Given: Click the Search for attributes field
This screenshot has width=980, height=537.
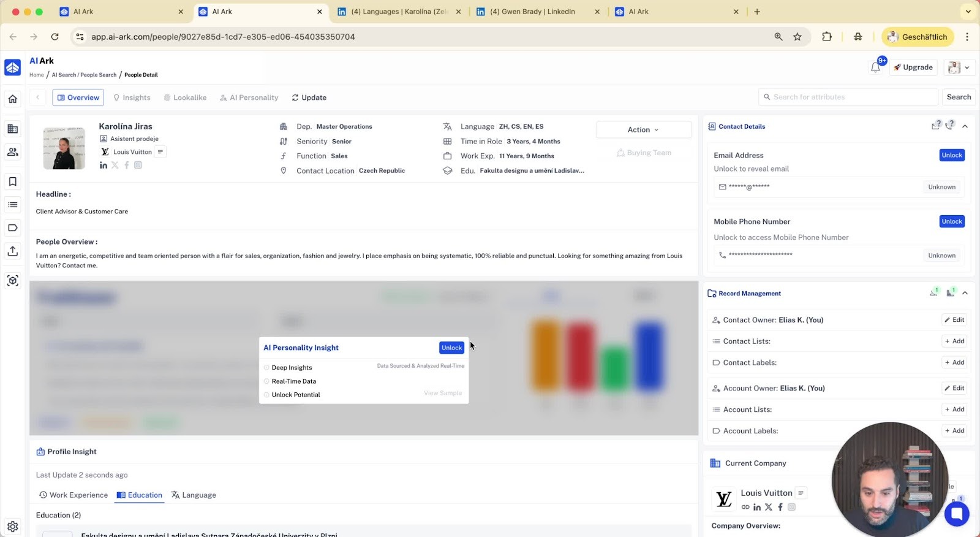Looking at the screenshot, I should [x=848, y=97].
